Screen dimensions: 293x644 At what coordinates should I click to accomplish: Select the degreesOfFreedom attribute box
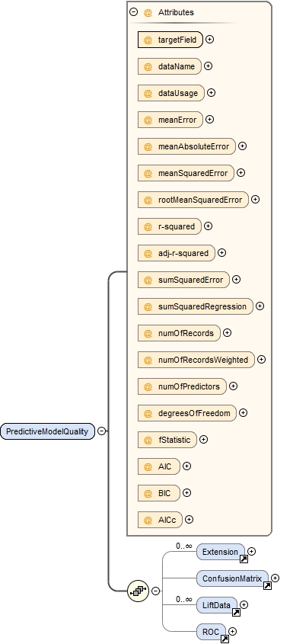coord(187,414)
